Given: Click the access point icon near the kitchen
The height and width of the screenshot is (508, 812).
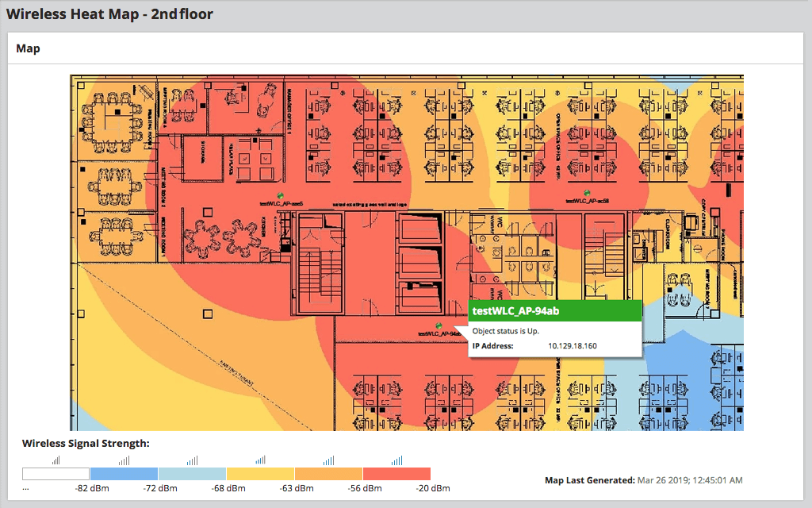Looking at the screenshot, I should pos(280,194).
